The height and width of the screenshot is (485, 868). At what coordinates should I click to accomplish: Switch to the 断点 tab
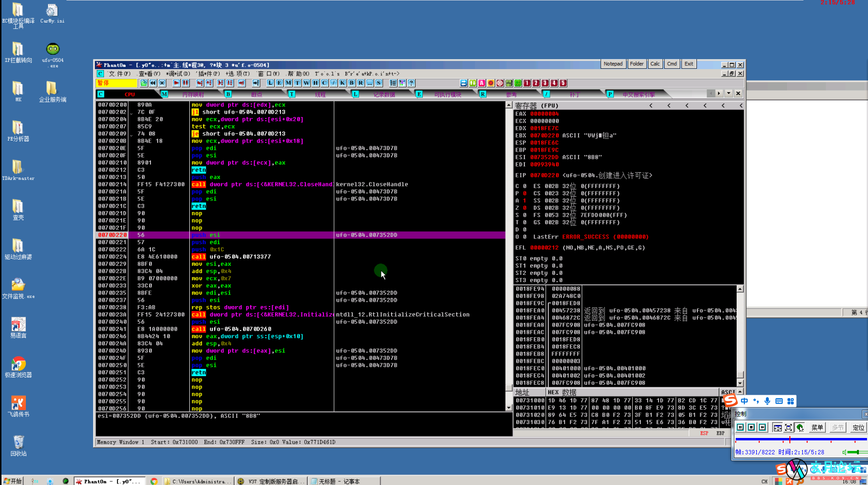coord(257,95)
